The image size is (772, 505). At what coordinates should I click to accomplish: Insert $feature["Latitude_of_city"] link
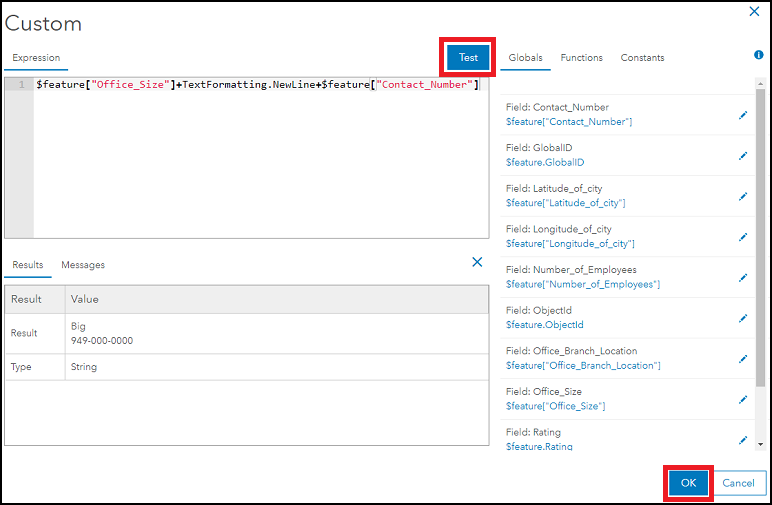[x=565, y=203]
